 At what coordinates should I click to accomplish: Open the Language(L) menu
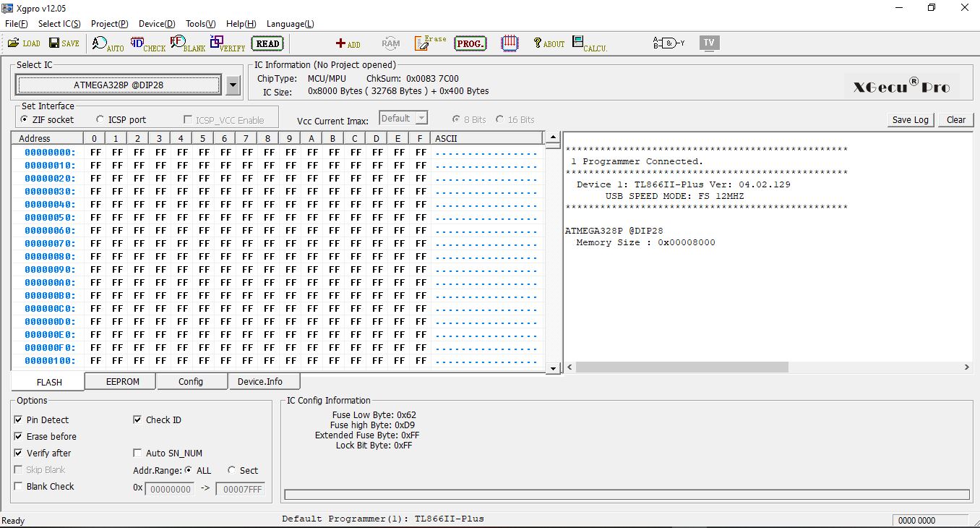(x=291, y=24)
